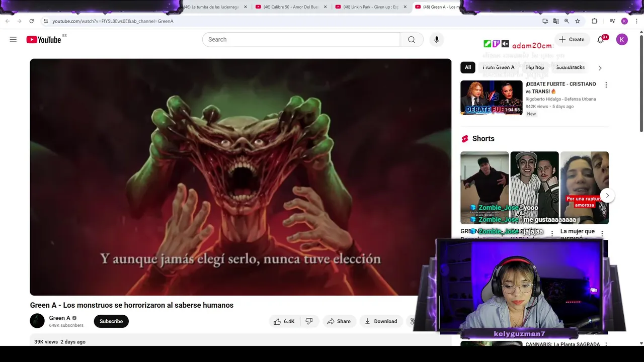Image resolution: width=644 pixels, height=362 pixels.
Task: Open Green A channel avatar
Action: coord(37,321)
